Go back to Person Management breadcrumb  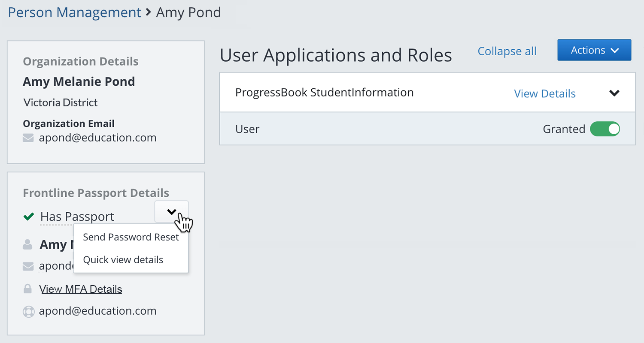click(x=75, y=12)
